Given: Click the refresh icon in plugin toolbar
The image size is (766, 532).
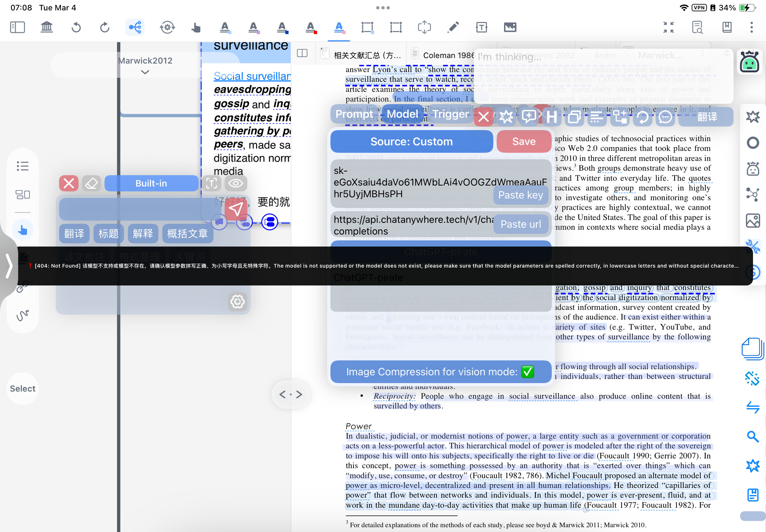Looking at the screenshot, I should (x=643, y=117).
